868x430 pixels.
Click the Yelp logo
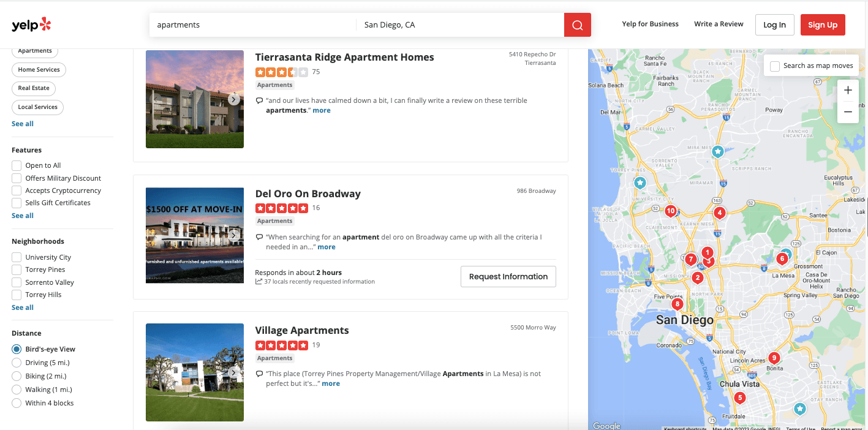[31, 25]
